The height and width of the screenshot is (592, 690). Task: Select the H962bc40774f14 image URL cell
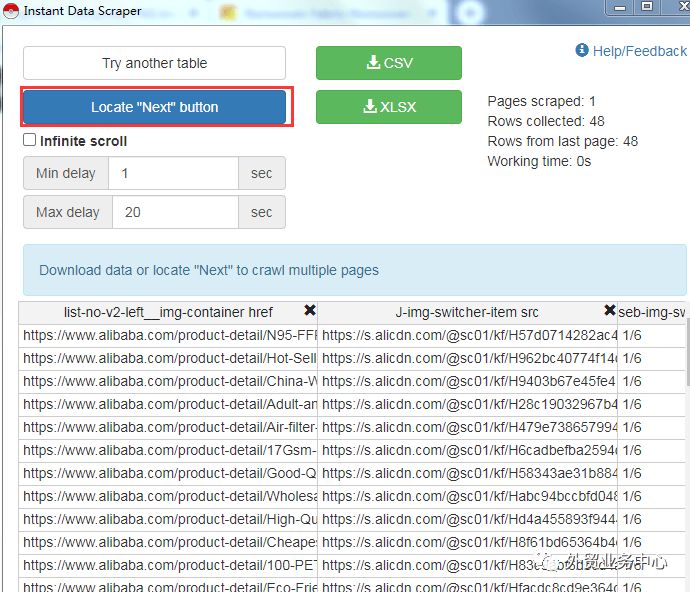(467, 358)
